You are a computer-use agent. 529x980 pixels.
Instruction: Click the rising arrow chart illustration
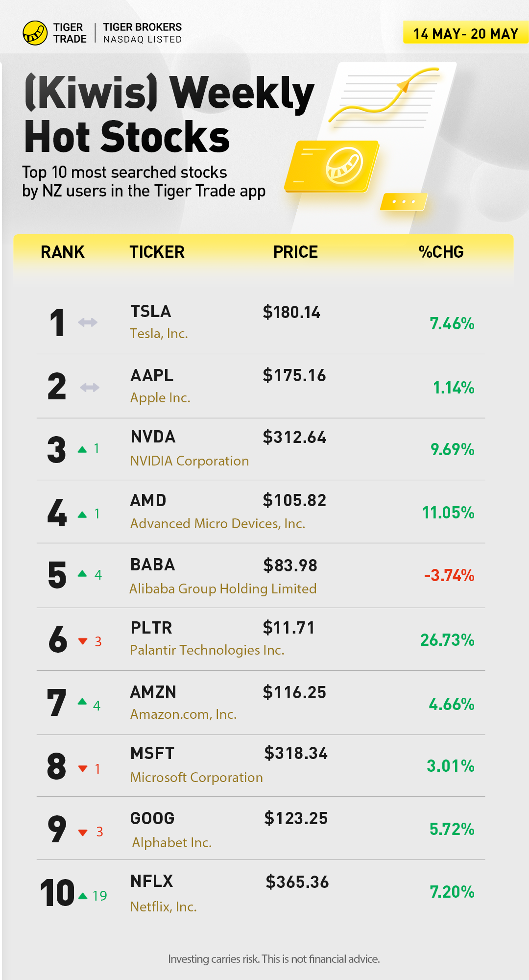(x=385, y=95)
